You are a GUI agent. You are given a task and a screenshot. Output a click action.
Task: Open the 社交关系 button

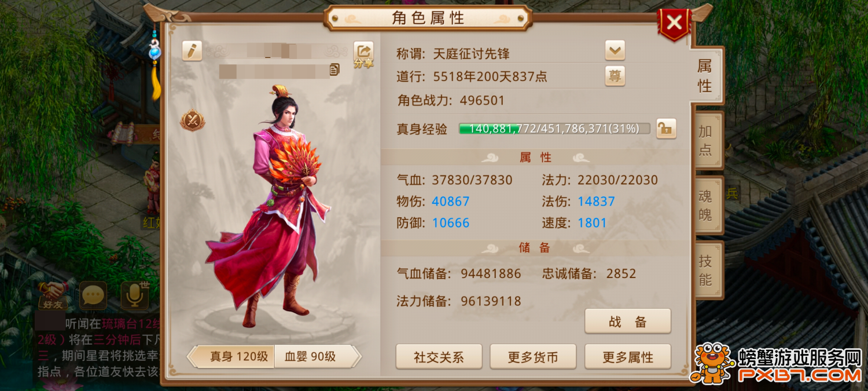pyautogui.click(x=439, y=357)
